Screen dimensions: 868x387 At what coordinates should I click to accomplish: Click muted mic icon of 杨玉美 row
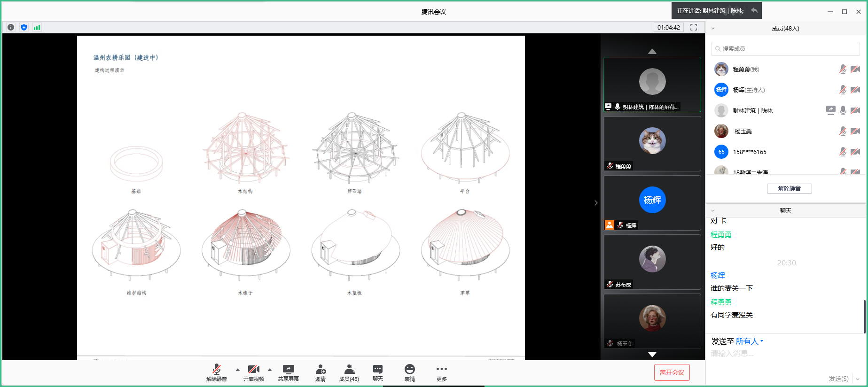click(843, 131)
